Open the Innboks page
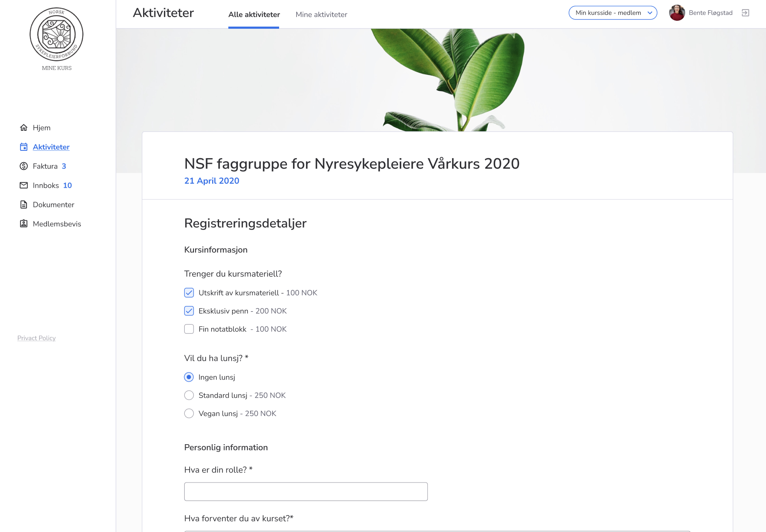 tap(46, 185)
